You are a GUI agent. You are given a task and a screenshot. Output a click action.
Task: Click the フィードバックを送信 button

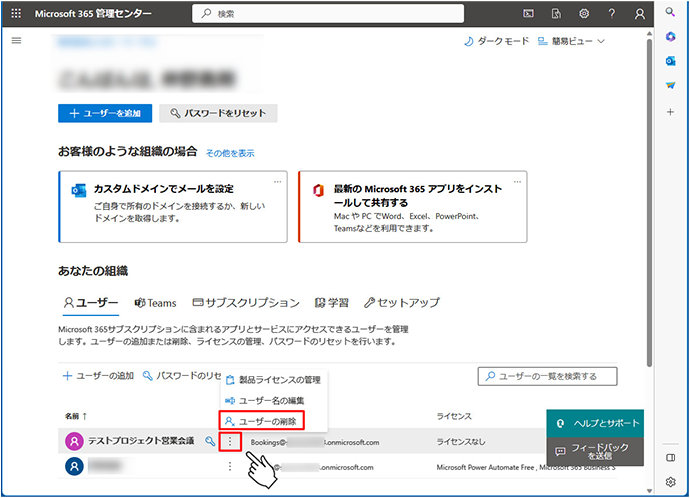(x=595, y=451)
